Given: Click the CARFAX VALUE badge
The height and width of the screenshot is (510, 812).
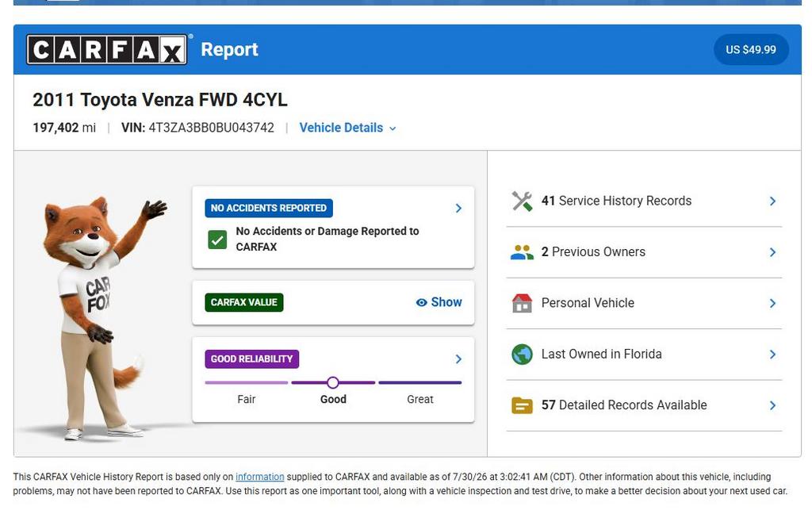Looking at the screenshot, I should click(244, 302).
